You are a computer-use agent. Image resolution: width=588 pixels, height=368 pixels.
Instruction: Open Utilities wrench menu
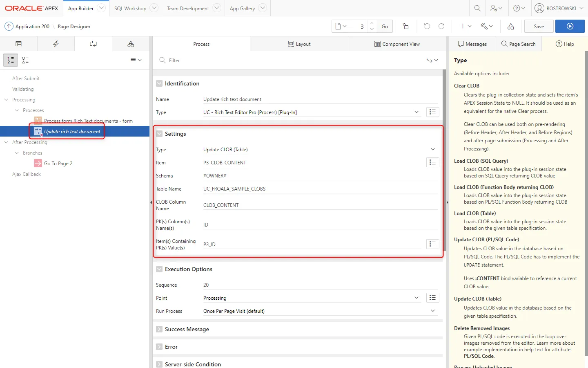487,26
